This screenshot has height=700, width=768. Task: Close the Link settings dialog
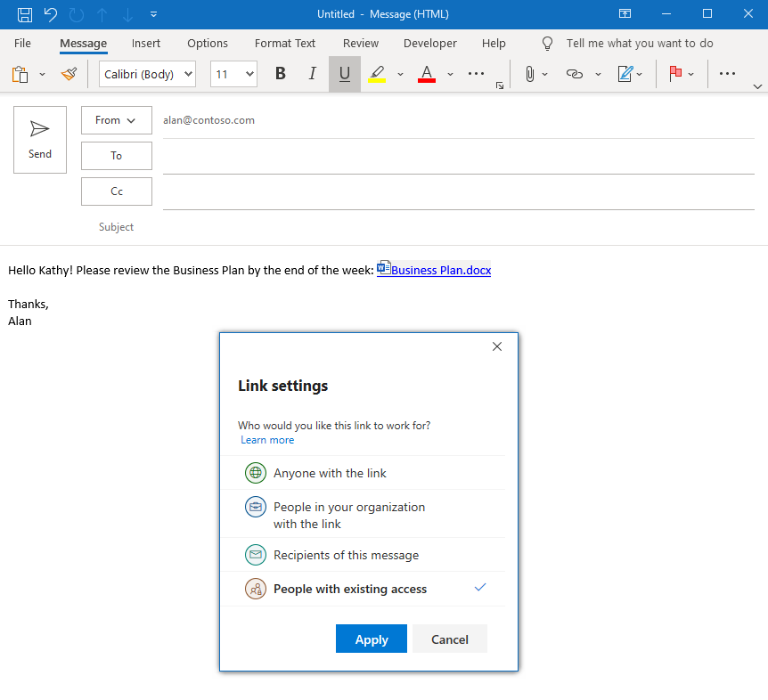(x=496, y=346)
